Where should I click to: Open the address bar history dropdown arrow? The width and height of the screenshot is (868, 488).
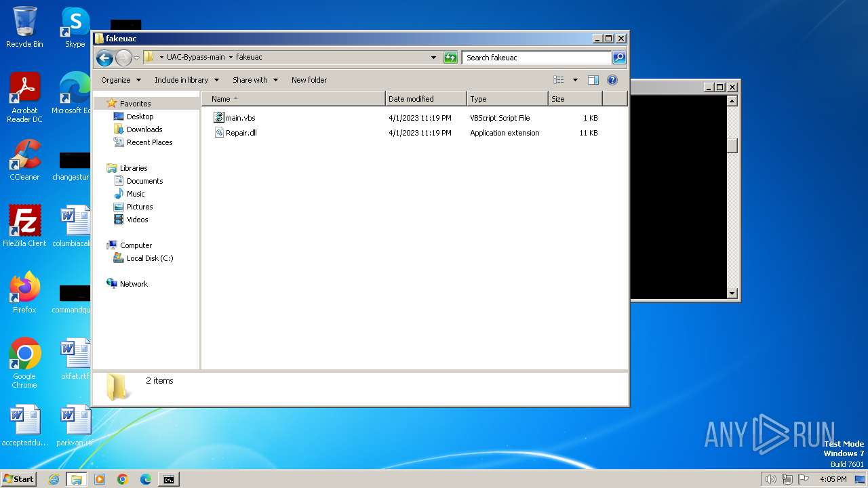click(x=434, y=58)
